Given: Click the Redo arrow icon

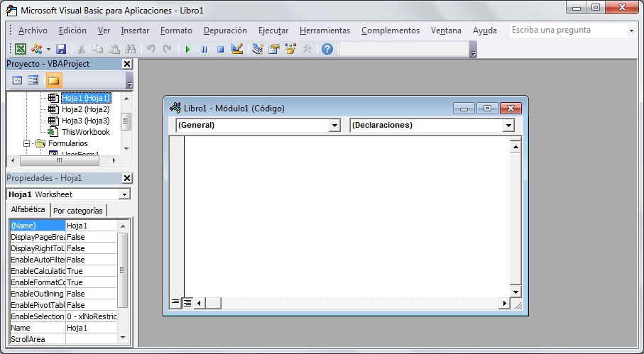Looking at the screenshot, I should coord(167,49).
